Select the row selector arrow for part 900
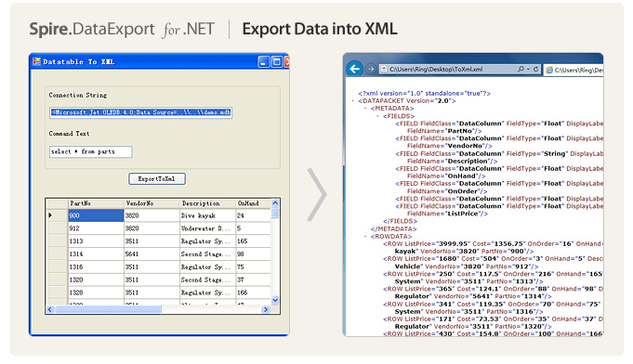The width and height of the screenshot is (633, 364). coord(57,215)
